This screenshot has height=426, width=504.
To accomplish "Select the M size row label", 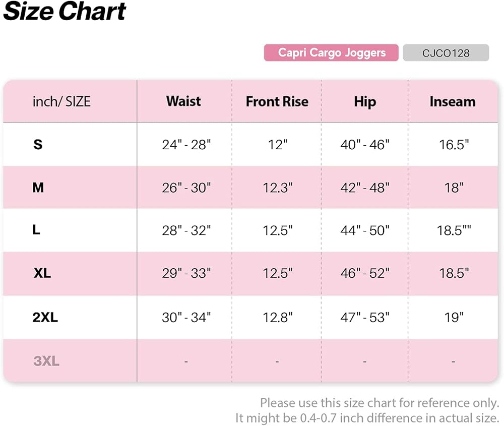I will 38,188.
